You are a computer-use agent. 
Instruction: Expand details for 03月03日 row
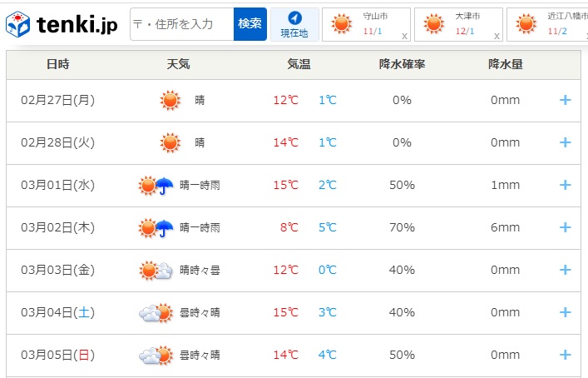pyautogui.click(x=565, y=270)
